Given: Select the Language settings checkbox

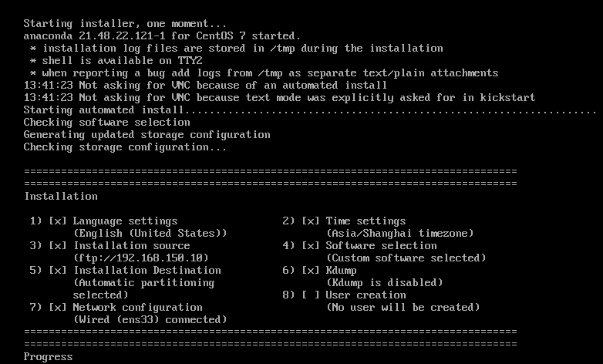Looking at the screenshot, I should tap(58, 221).
